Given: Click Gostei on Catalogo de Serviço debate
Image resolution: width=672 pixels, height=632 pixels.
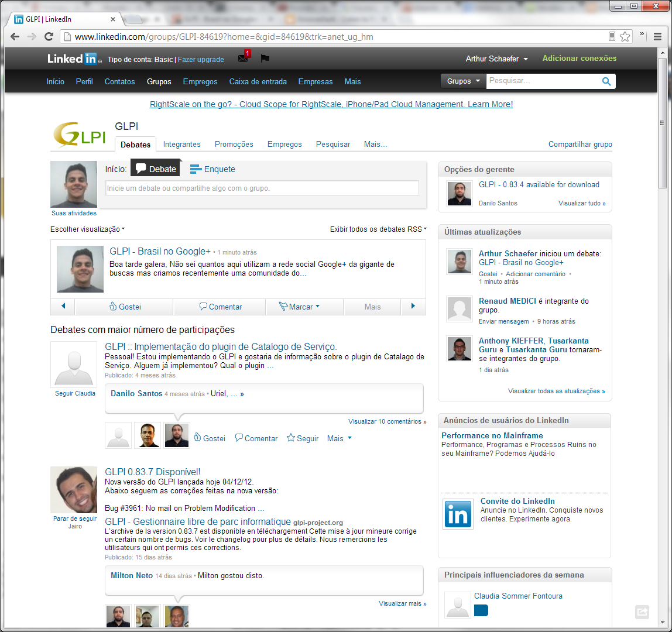Looking at the screenshot, I should click(x=209, y=438).
